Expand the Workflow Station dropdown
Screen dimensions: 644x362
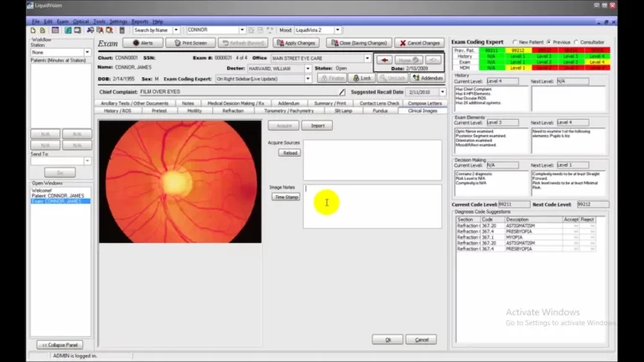87,53
